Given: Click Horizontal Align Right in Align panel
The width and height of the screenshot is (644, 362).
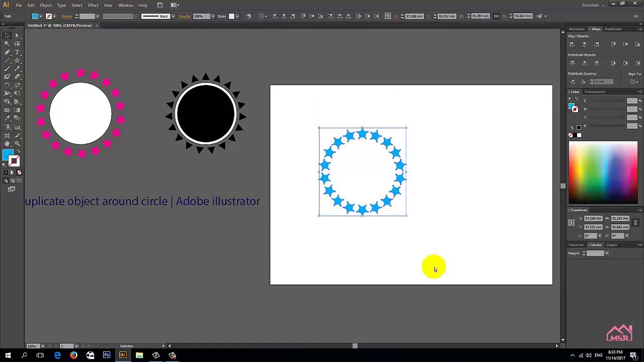Looking at the screenshot, I should click(597, 44).
